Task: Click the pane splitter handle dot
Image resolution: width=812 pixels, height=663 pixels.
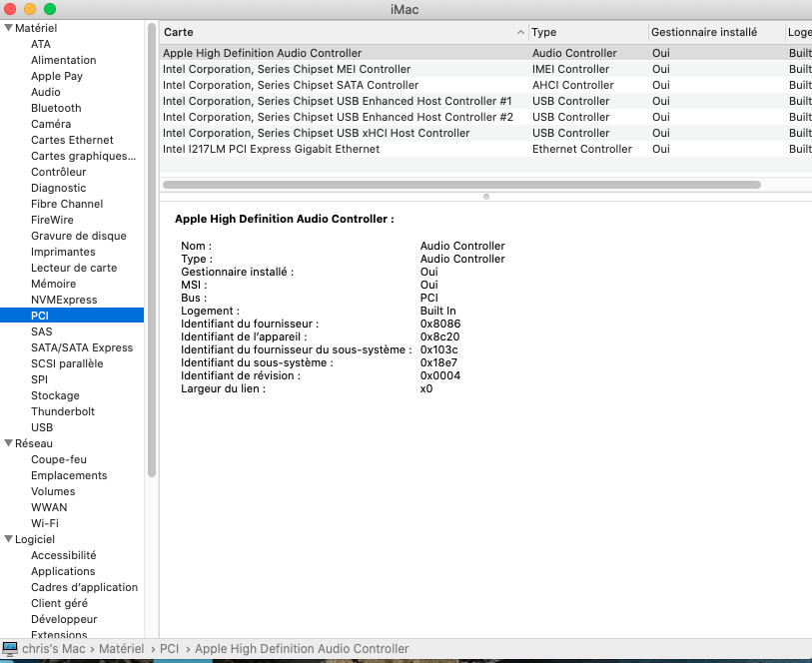Action: pos(485,197)
